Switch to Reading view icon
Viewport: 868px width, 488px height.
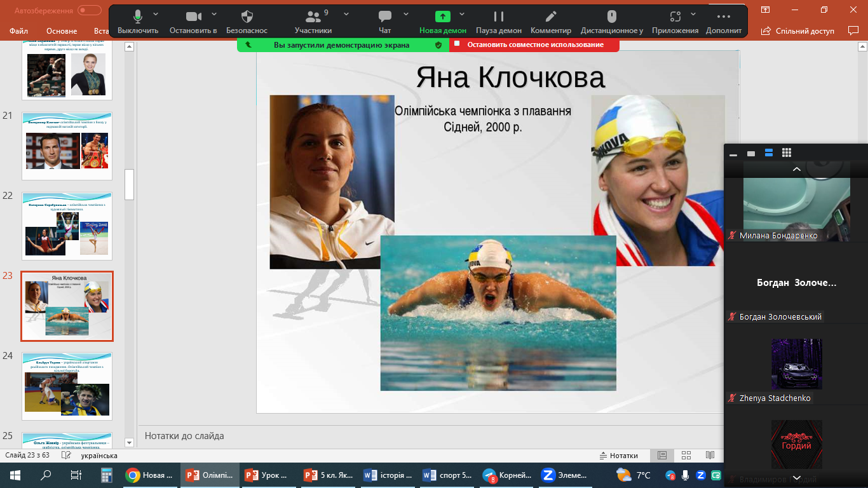click(710, 456)
